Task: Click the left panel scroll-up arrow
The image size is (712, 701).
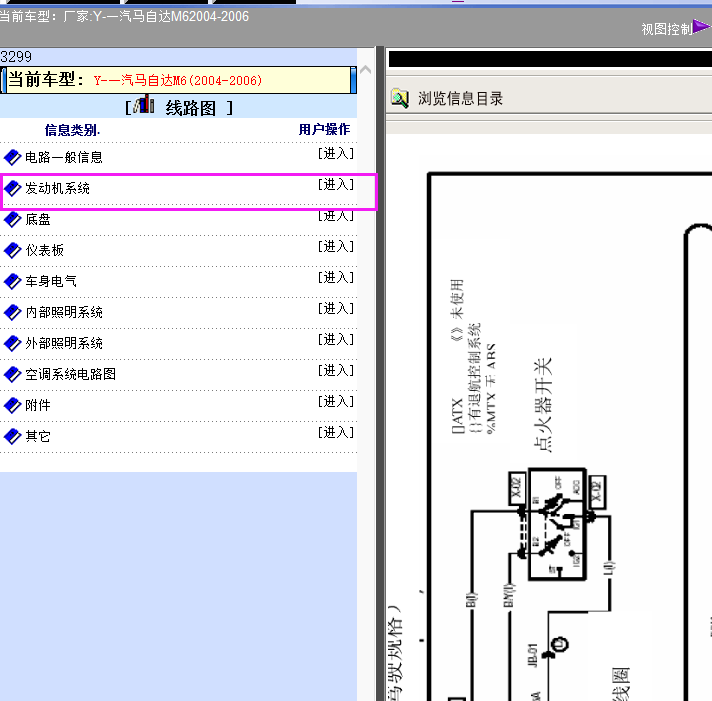Action: click(x=366, y=70)
